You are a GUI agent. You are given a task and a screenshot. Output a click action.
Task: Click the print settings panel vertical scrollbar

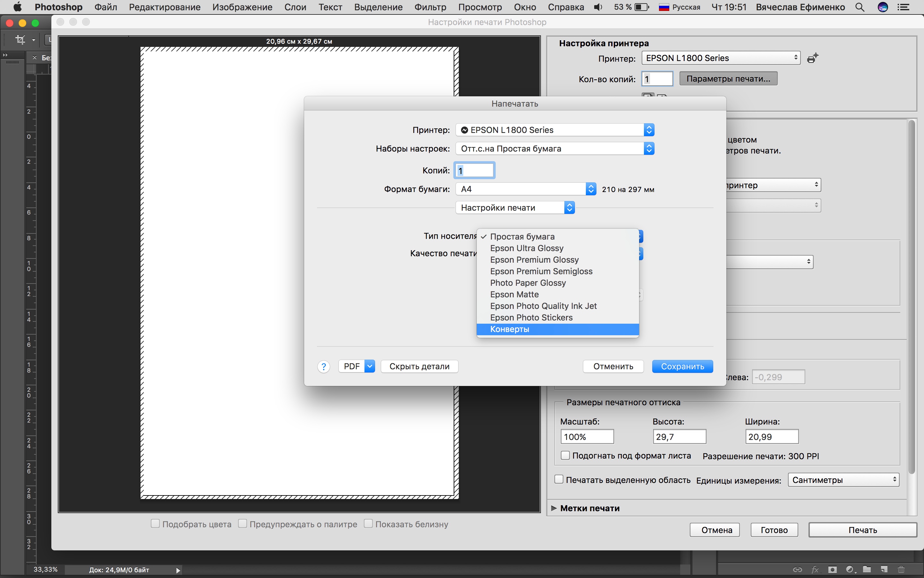pos(911,297)
